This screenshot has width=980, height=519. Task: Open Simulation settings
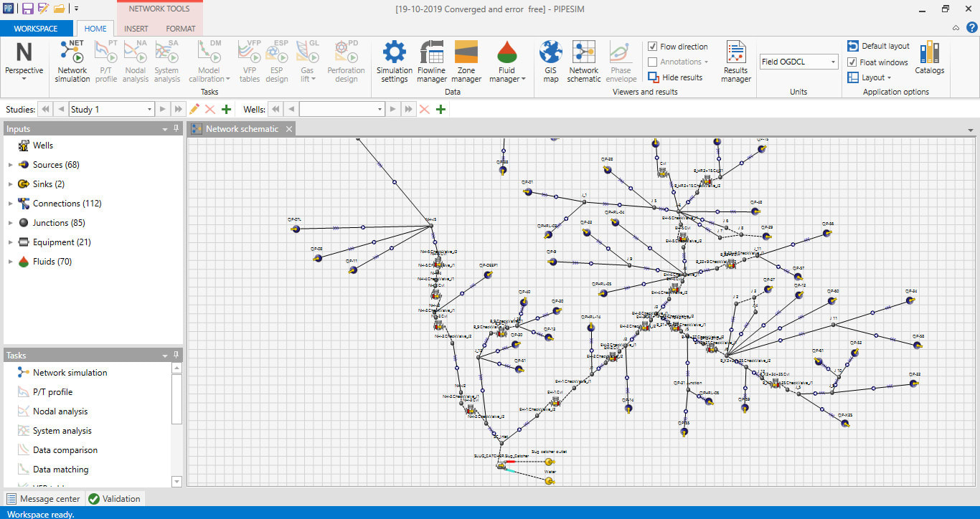(395, 62)
